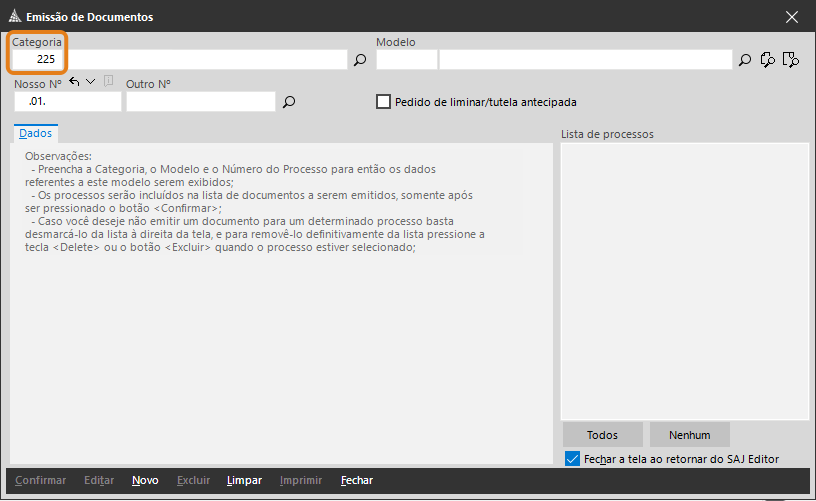Click Novo in the bottom bar
Screen dimensions: 816x501
point(145,480)
